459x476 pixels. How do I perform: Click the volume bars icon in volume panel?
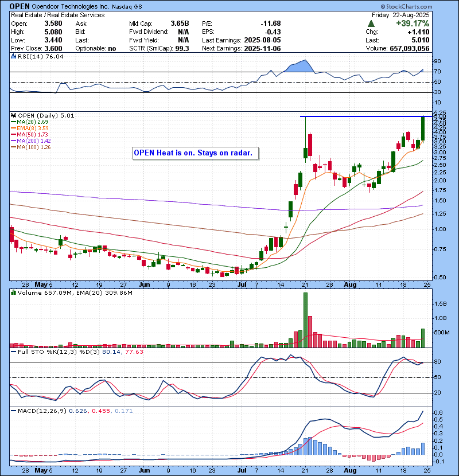pyautogui.click(x=14, y=292)
